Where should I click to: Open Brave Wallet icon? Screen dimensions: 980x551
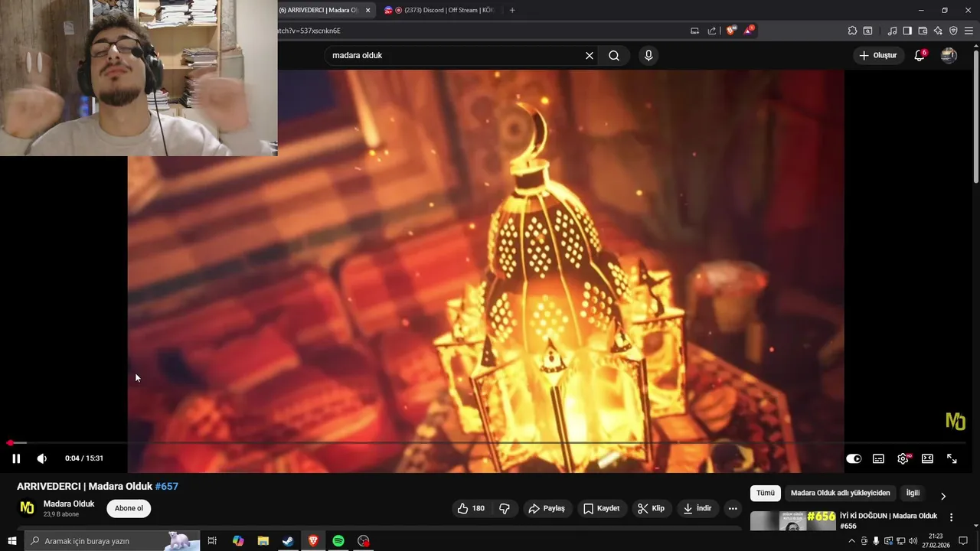[x=923, y=31]
